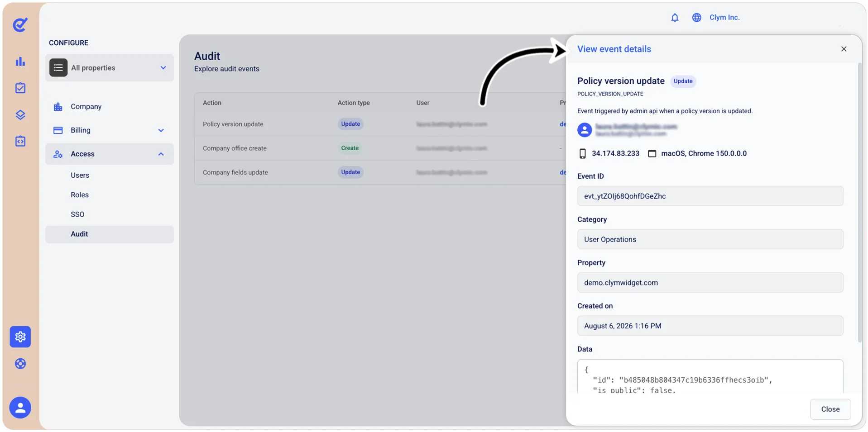This screenshot has height=432, width=868.
Task: Click the event details panel scrollbar
Action: coord(860,203)
